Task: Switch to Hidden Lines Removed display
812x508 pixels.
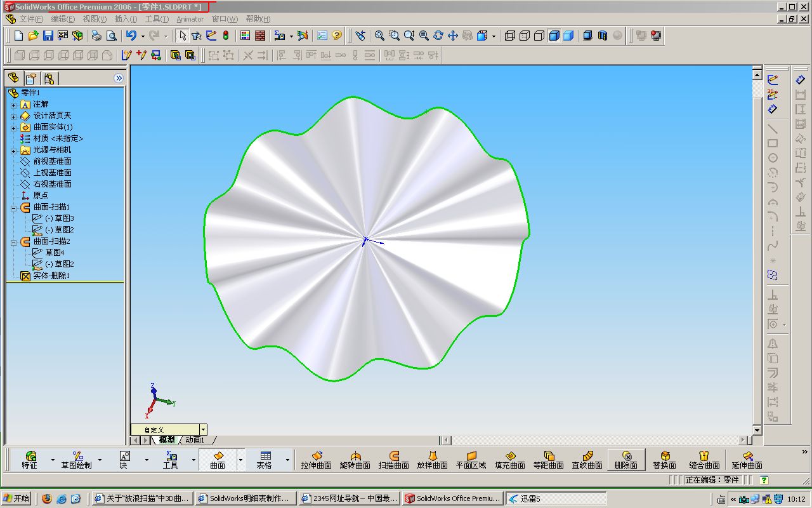Action: coord(539,36)
